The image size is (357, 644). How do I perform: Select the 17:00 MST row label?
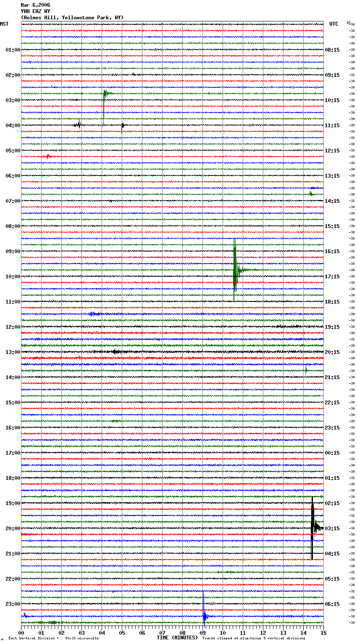[x=13, y=453]
